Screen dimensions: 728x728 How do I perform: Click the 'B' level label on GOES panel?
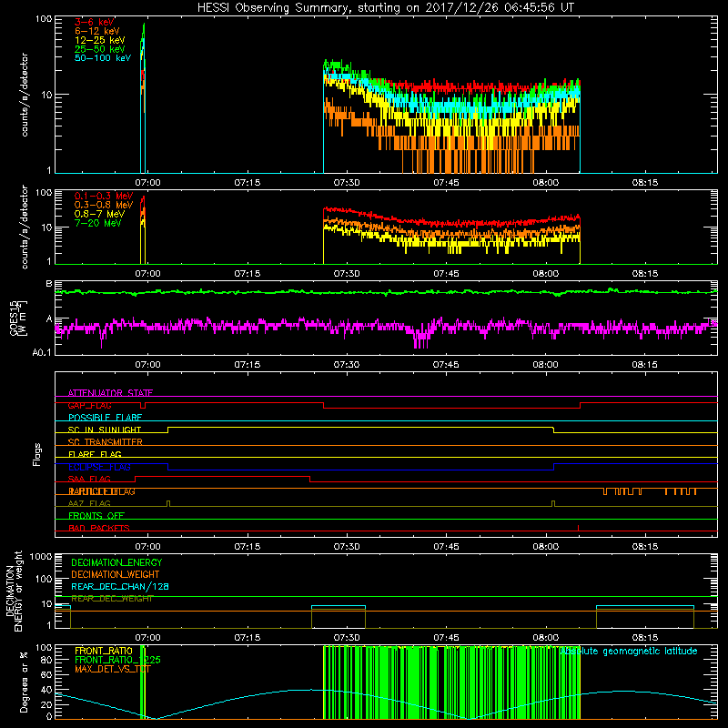(49, 284)
